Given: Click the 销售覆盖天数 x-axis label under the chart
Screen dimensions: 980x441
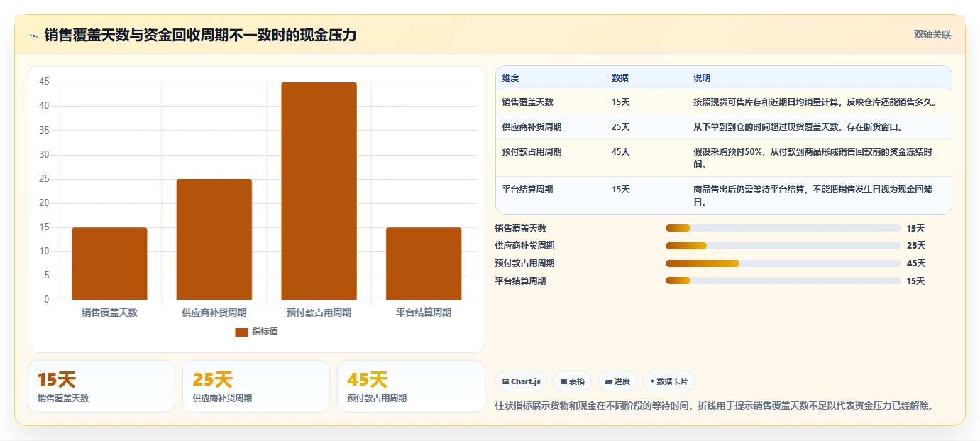Looking at the screenshot, I should pos(109,312).
